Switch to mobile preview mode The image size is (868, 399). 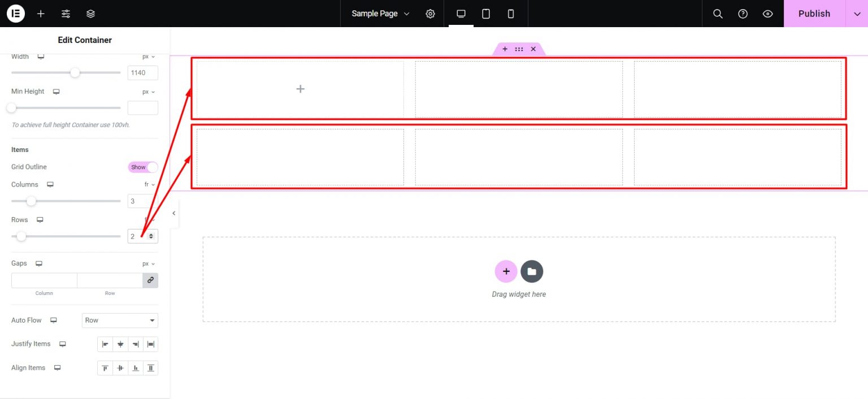(x=510, y=14)
